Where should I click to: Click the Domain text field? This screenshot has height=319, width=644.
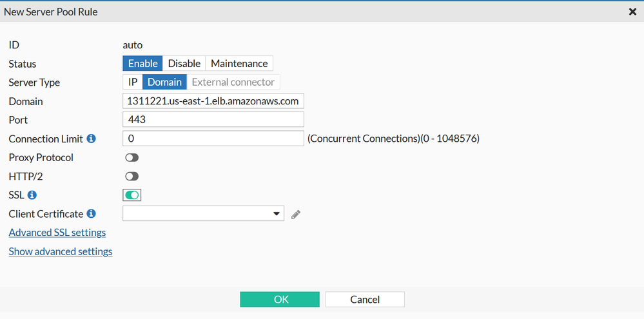(213, 101)
